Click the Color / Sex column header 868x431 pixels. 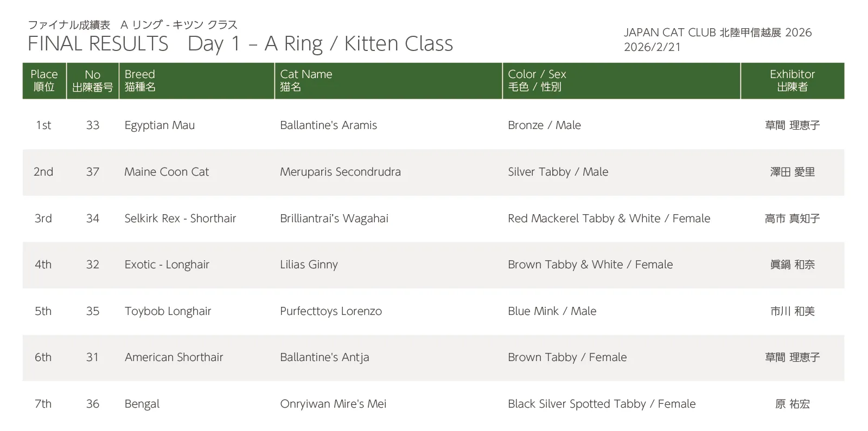click(x=537, y=80)
